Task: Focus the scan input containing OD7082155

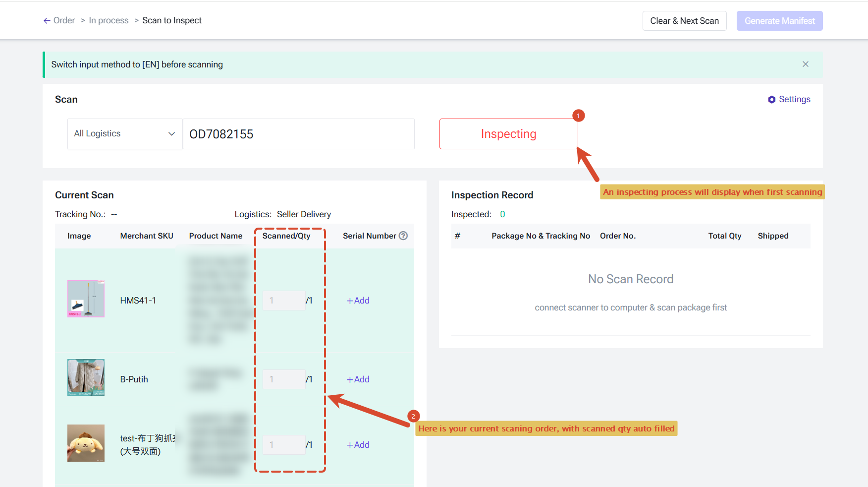Action: tap(299, 134)
